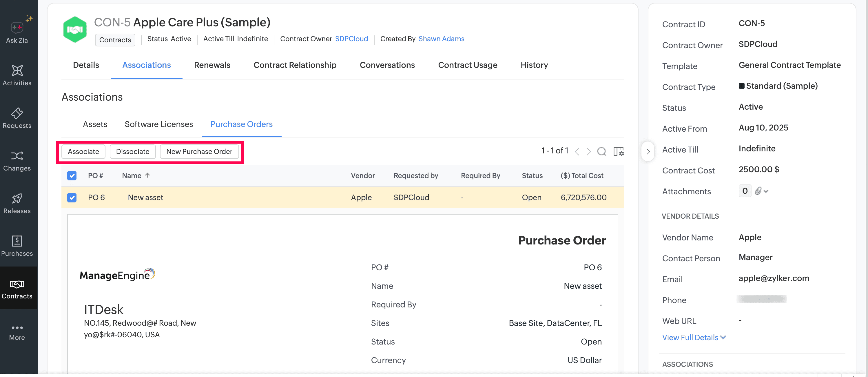
Task: Expand View Full Details vendor section
Action: click(694, 337)
